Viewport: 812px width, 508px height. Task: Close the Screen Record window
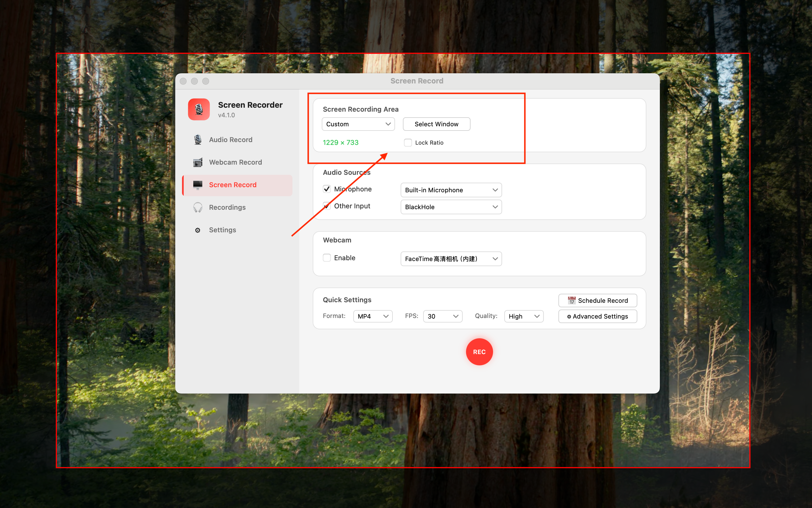pos(183,81)
